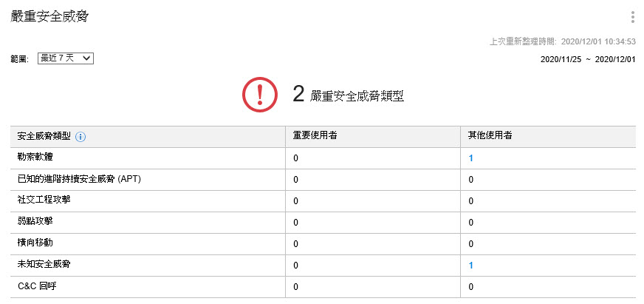Click the info icon beside 安全威脅類型
Image resolution: width=644 pixels, height=304 pixels.
pyautogui.click(x=80, y=137)
